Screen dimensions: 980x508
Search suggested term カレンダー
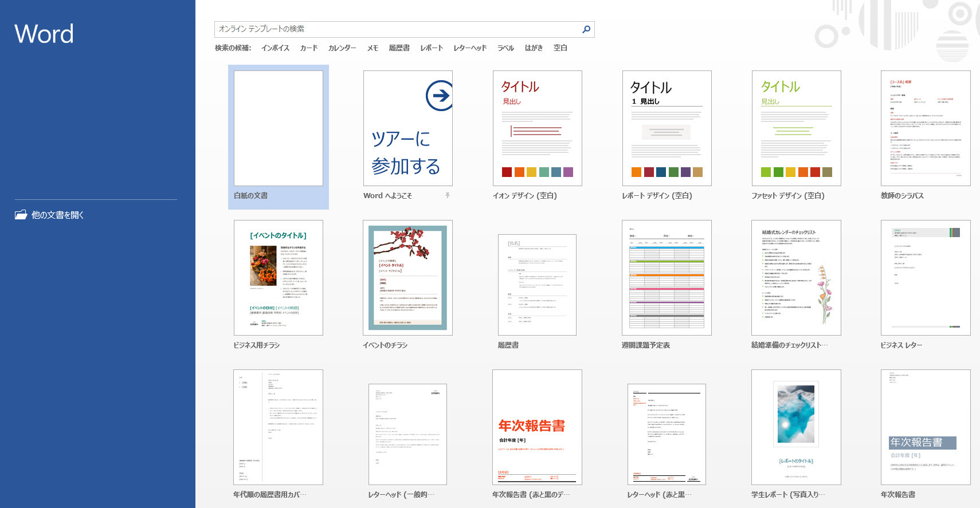[342, 48]
